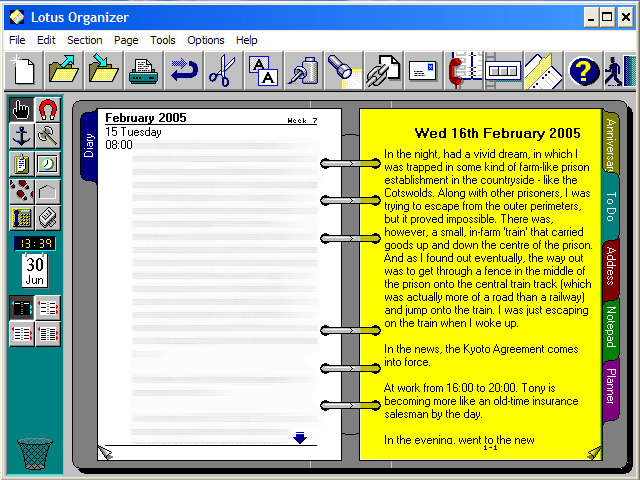The width and height of the screenshot is (640, 480).
Task: Select the Address section tab
Action: click(611, 267)
